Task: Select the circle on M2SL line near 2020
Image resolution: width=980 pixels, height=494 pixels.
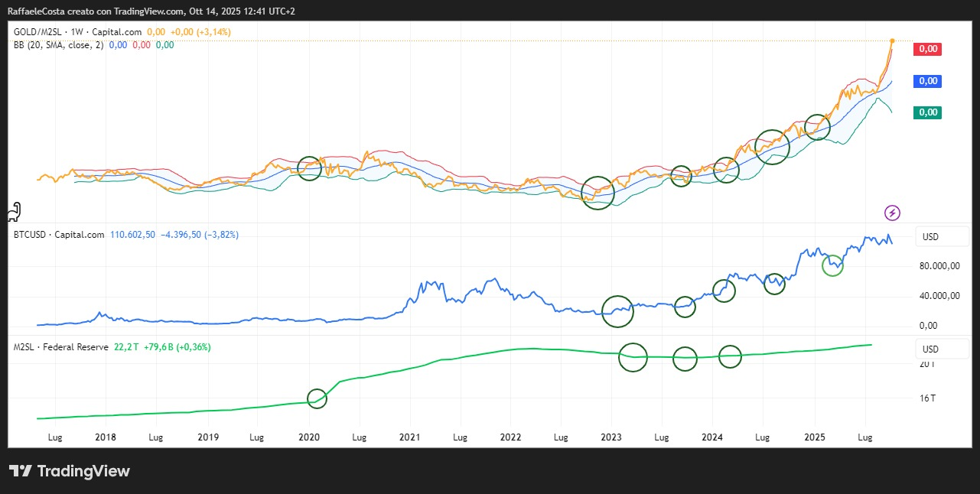Action: (317, 398)
